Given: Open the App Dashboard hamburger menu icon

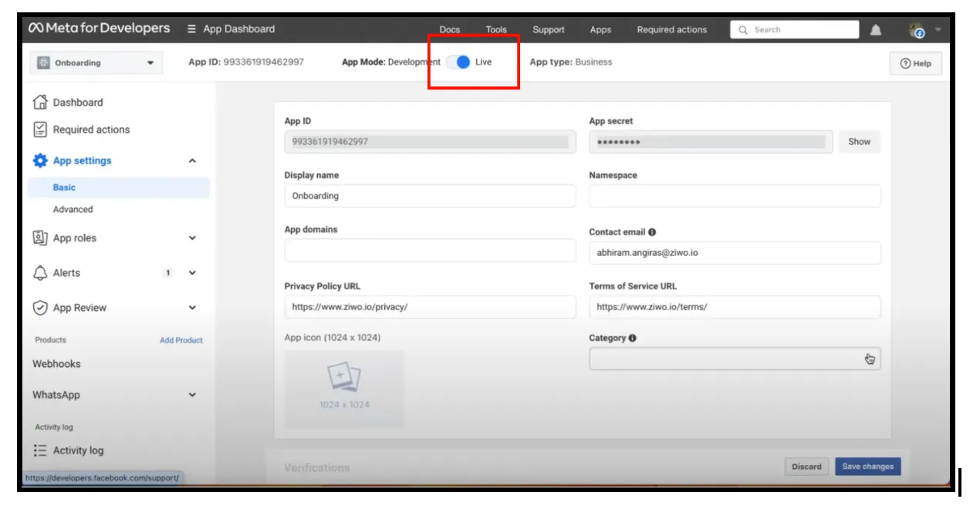Looking at the screenshot, I should [x=191, y=29].
